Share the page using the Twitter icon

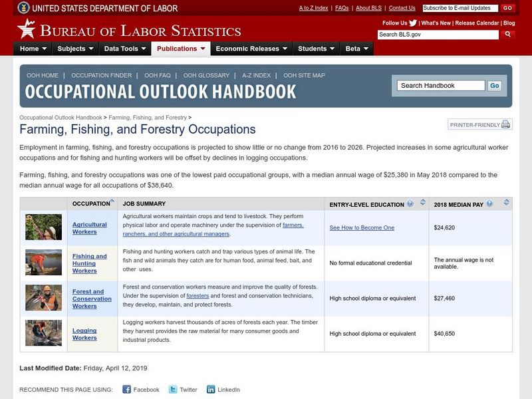[173, 389]
